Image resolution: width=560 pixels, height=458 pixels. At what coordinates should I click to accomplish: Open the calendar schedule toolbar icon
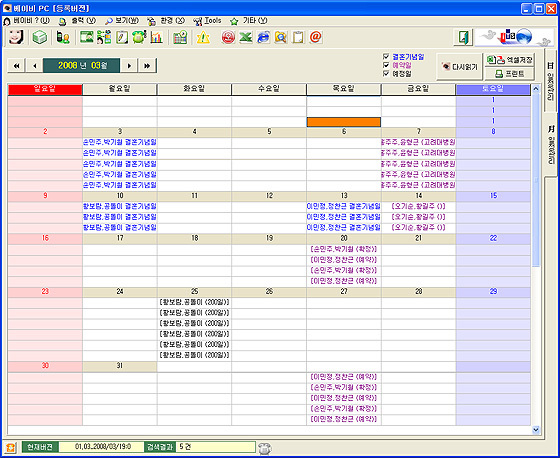point(180,37)
